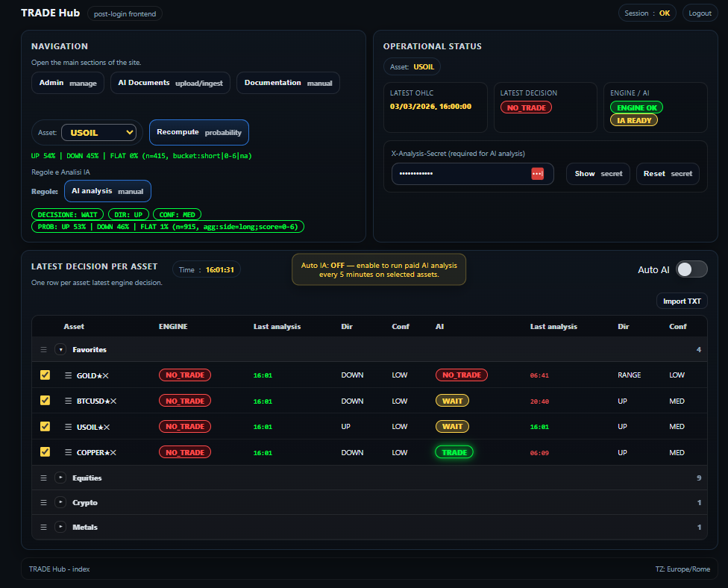Click the star icon next to GOLD
728x588 pixels.
[101, 375]
